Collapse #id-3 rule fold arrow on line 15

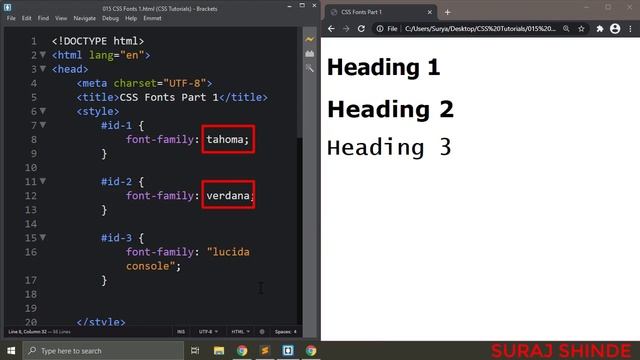coord(43,238)
